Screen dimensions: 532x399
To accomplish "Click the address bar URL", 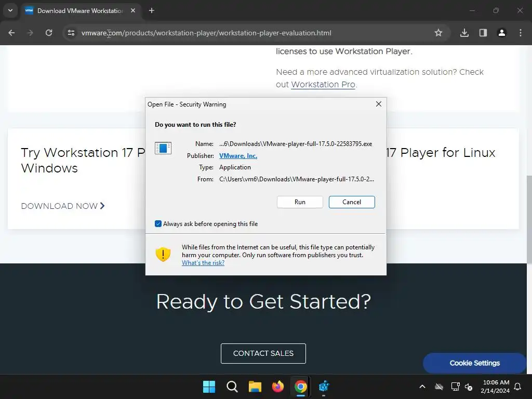I will click(x=206, y=33).
